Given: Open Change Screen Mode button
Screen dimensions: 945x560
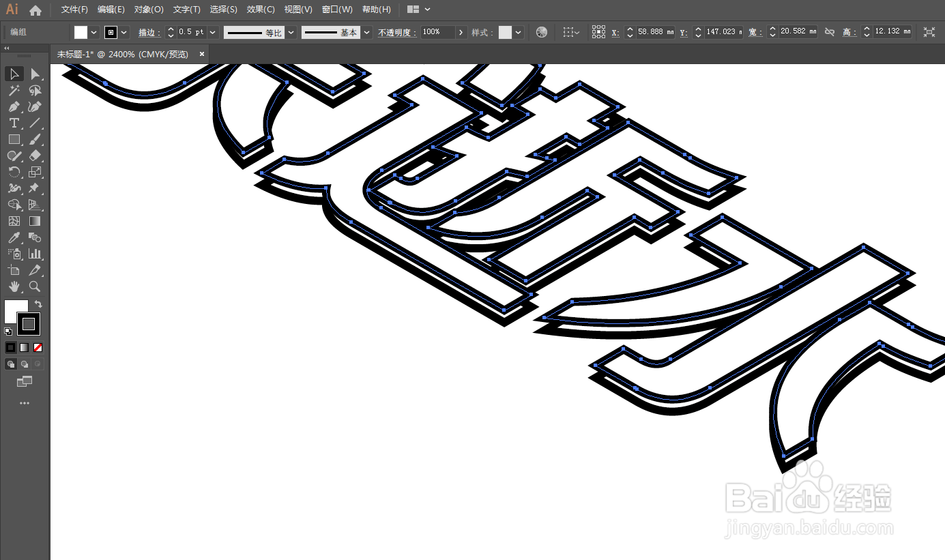Looking at the screenshot, I should (x=25, y=381).
